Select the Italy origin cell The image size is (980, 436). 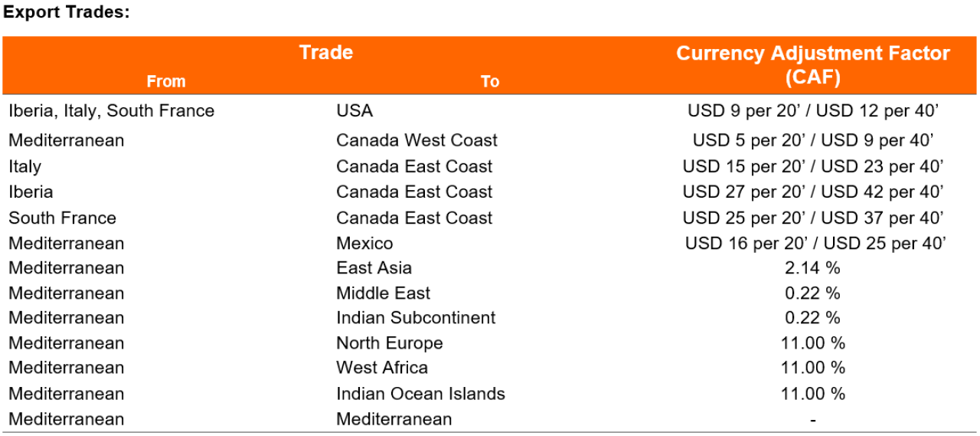click(25, 166)
